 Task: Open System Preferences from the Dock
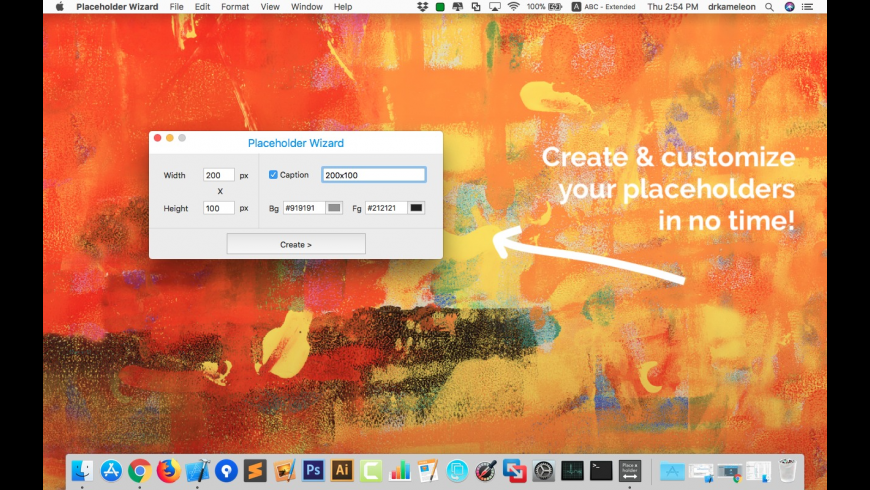(544, 471)
